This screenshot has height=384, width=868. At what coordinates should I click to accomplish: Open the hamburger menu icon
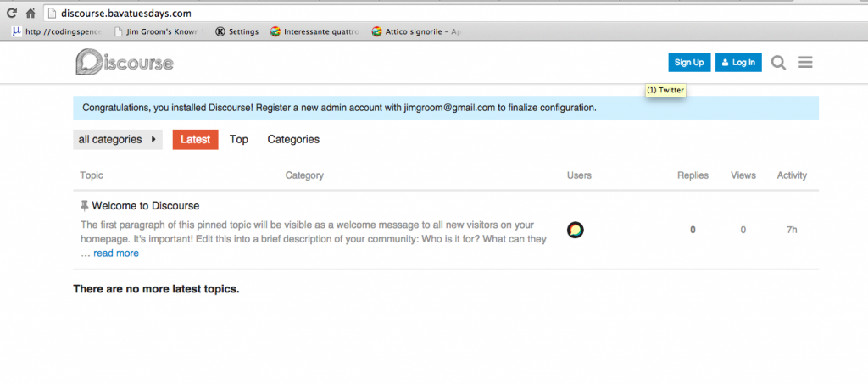[x=805, y=63]
